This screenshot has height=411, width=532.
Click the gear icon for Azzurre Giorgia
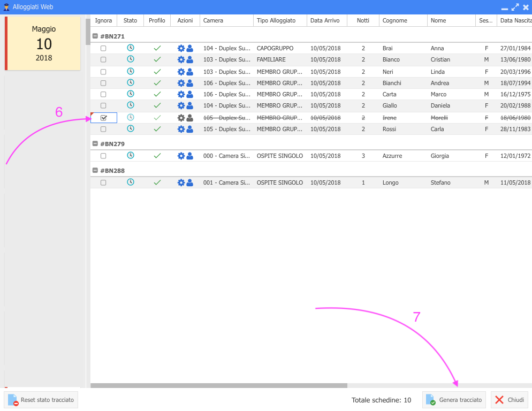click(181, 156)
